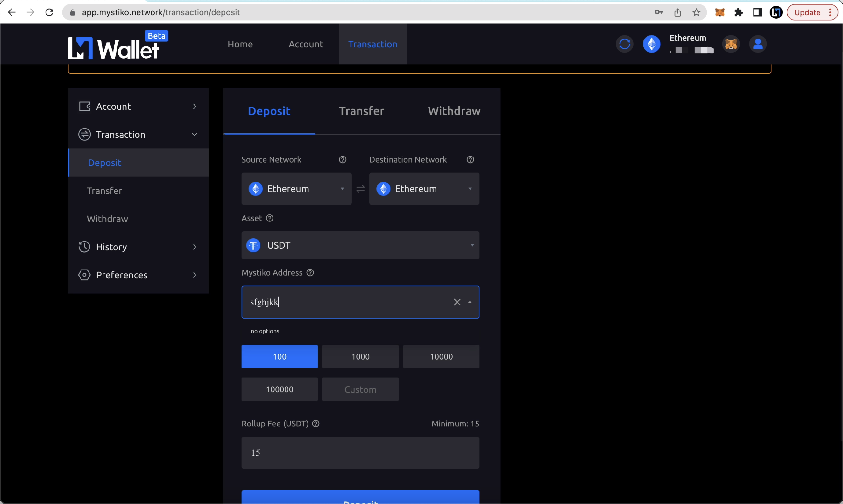Screen dimensions: 843x504
Task: Click Destination Network help icon
Action: (470, 160)
